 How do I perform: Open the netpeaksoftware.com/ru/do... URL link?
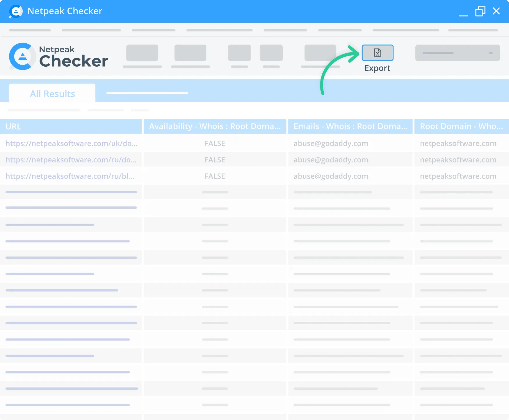point(71,160)
